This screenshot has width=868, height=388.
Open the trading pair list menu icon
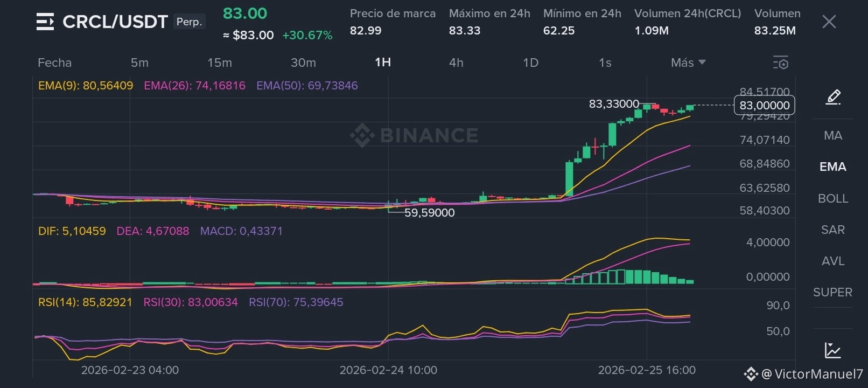[45, 22]
